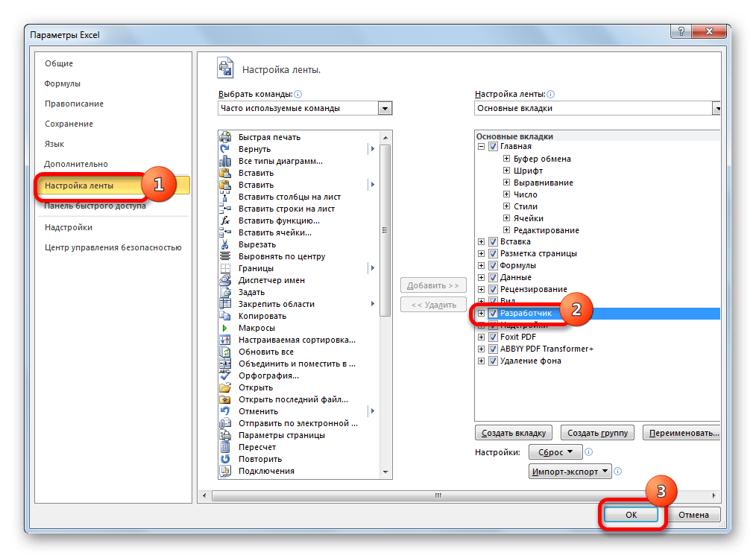Toggle the Рецензирование checkbox
Viewport: 756px width, 558px height.
coord(493,289)
